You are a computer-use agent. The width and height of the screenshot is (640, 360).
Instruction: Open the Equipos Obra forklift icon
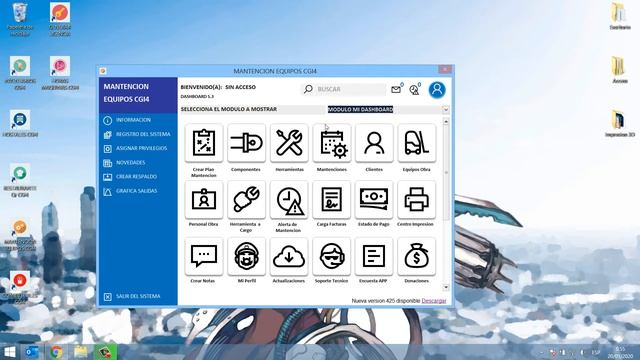click(416, 143)
